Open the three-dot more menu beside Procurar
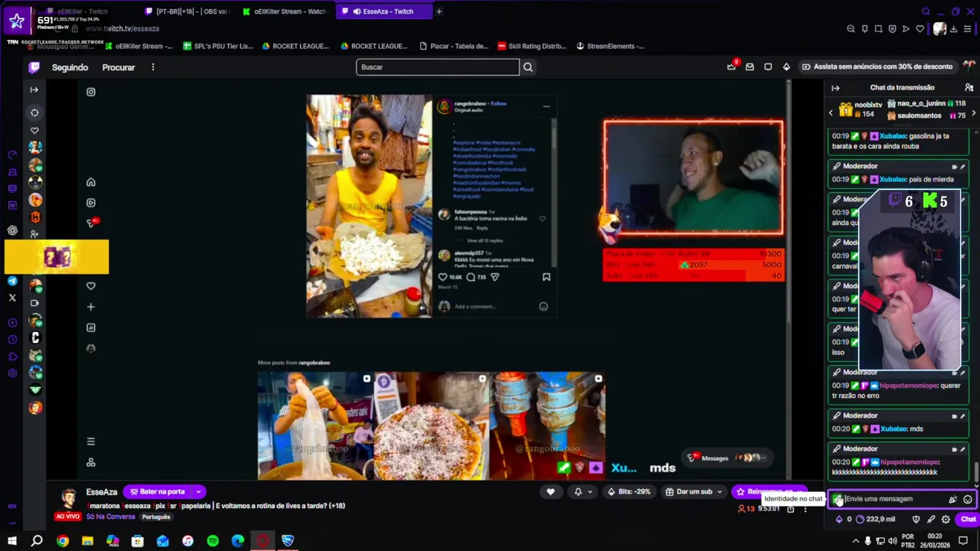980x551 pixels. (152, 67)
